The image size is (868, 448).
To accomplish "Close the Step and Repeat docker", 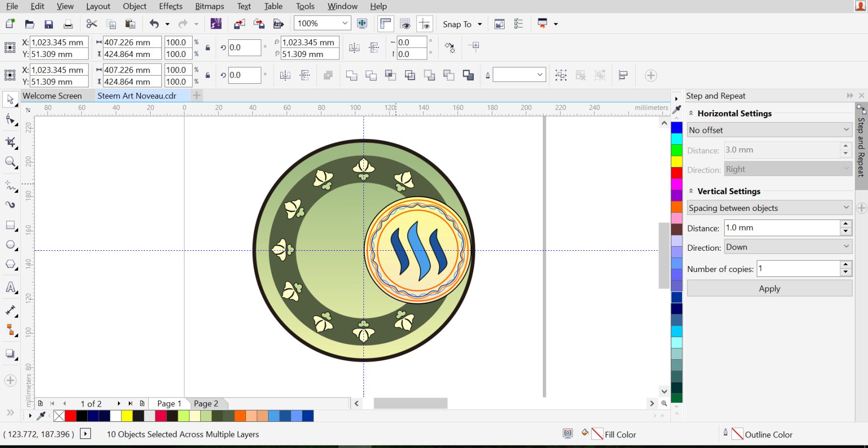I will 861,95.
